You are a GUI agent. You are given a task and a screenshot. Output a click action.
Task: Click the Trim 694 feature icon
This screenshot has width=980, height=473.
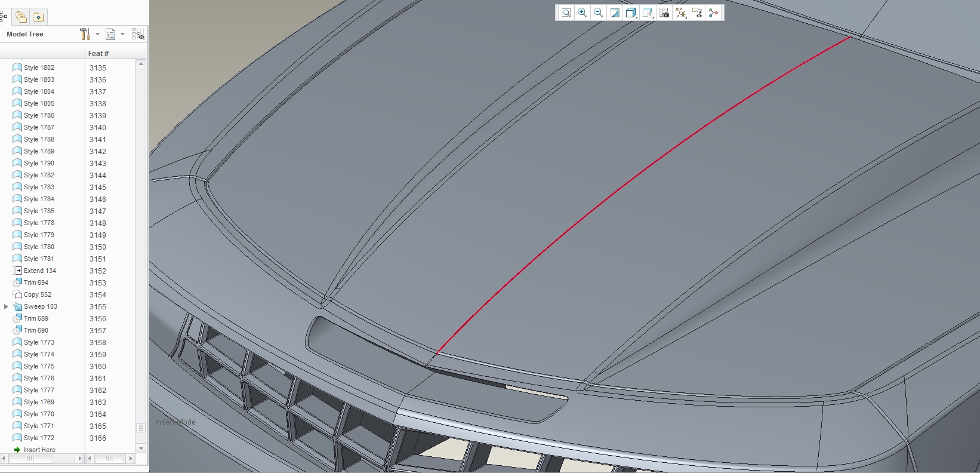(17, 282)
